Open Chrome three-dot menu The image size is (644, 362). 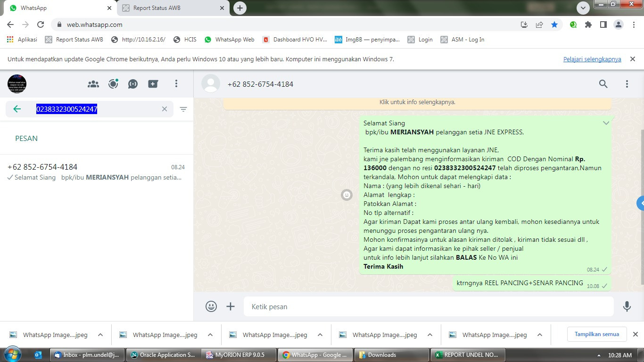634,25
